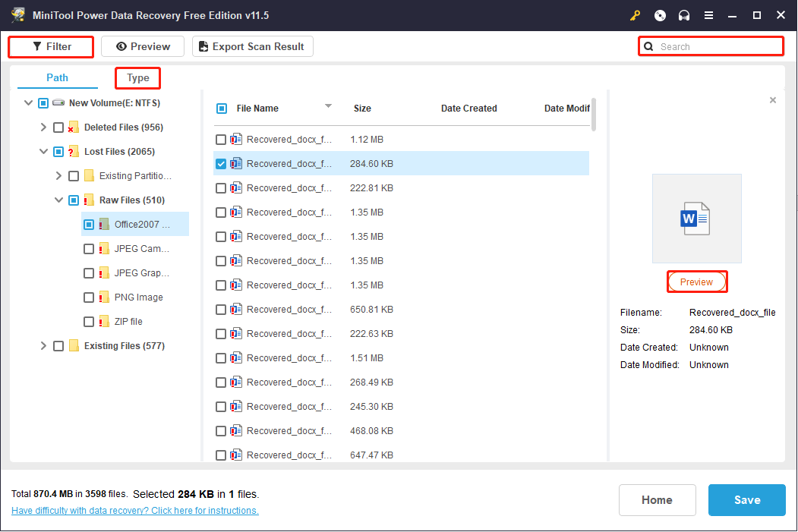Expand the Existing Files (577) node
The height and width of the screenshot is (532, 798).
(x=43, y=345)
